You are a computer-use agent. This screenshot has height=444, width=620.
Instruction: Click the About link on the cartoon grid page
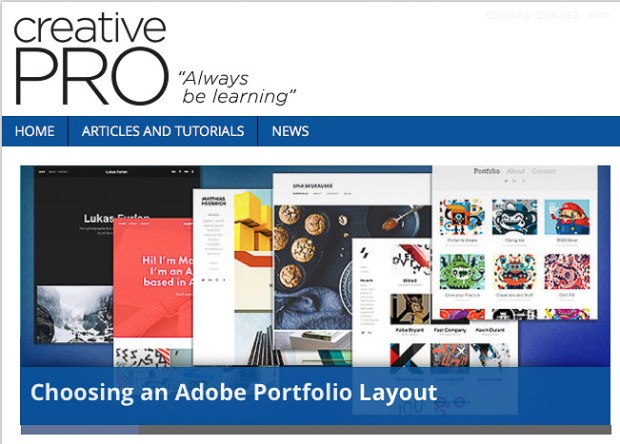pos(516,172)
